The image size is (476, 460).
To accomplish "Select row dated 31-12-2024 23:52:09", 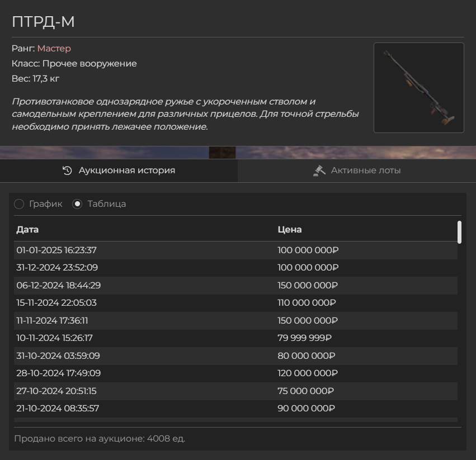I will point(235,268).
